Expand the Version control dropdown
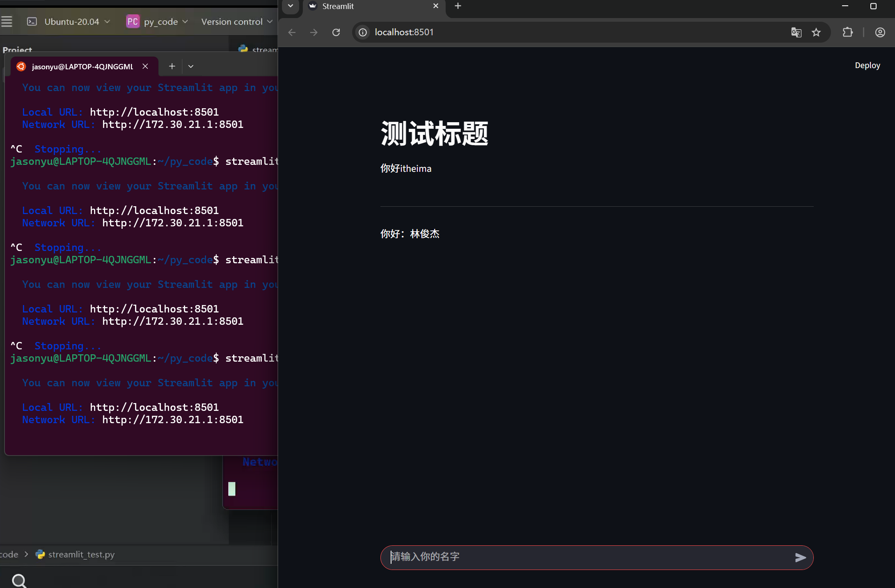895x588 pixels. (236, 22)
